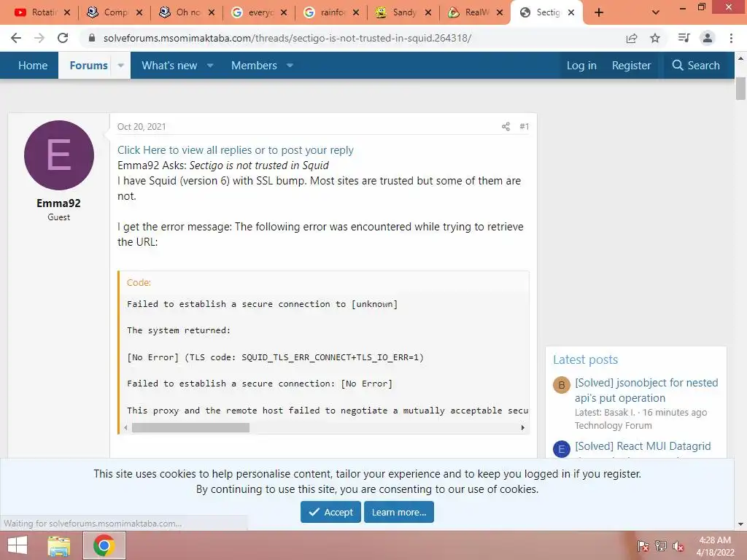Viewport: 747px width, 560px height.
Task: Click the Register link
Action: pyautogui.click(x=631, y=65)
